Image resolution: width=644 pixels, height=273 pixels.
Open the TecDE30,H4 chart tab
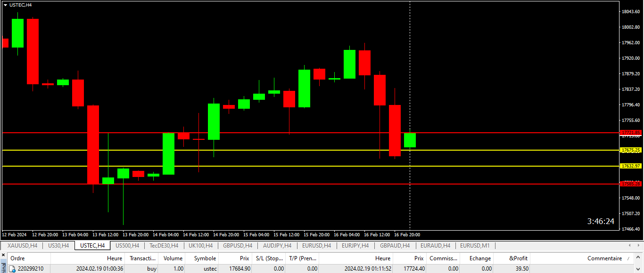point(164,246)
